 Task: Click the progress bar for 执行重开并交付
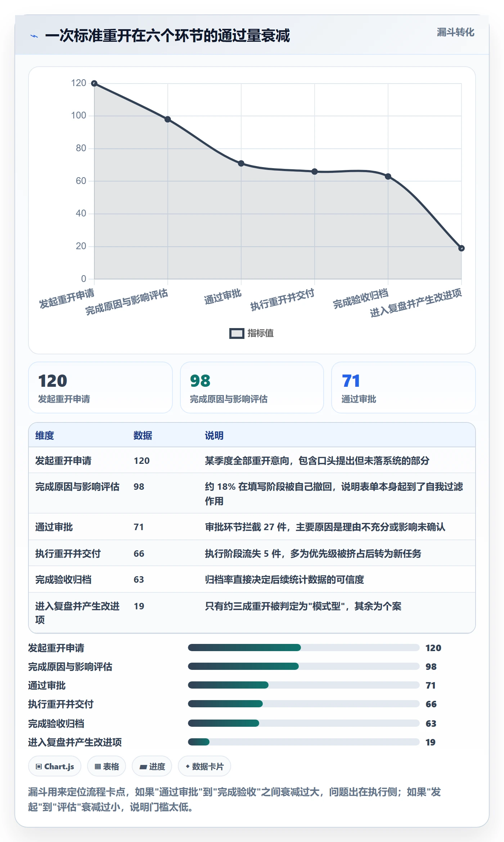304,704
